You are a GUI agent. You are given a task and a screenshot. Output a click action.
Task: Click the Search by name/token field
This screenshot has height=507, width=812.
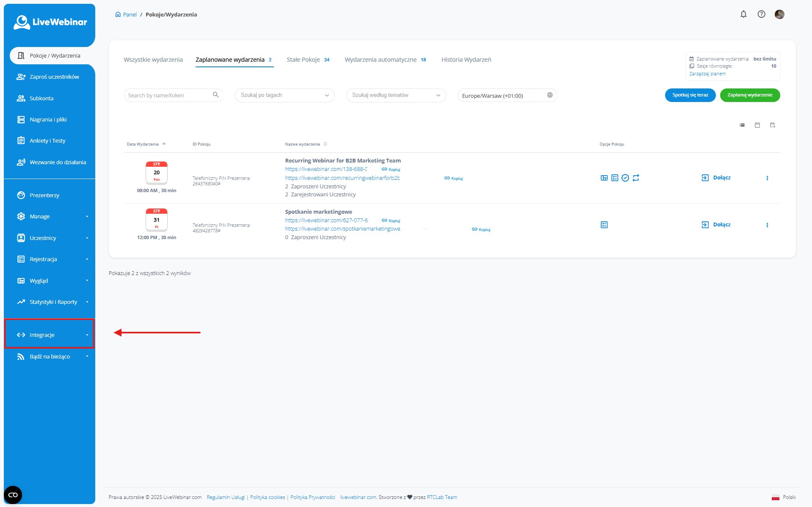(168, 95)
